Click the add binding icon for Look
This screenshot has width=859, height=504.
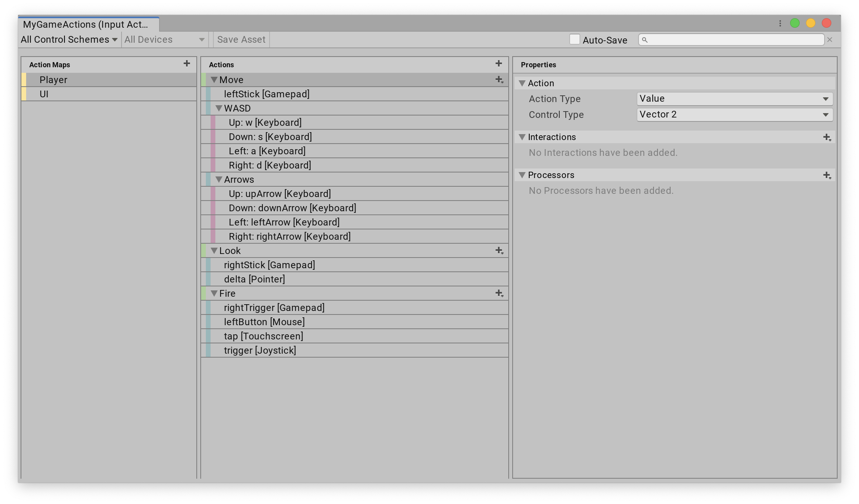(x=499, y=250)
